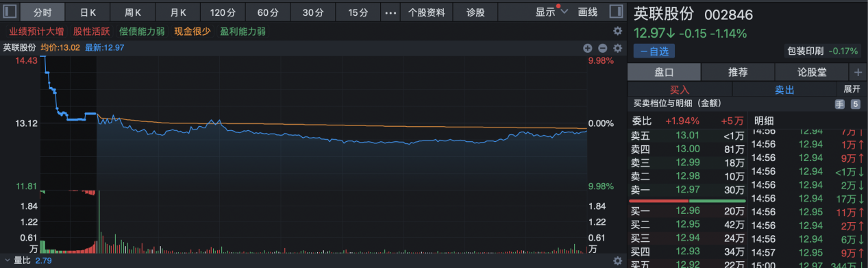Click the 现金很少 tag
Viewport: 868px width, 268px height.
pos(193,32)
